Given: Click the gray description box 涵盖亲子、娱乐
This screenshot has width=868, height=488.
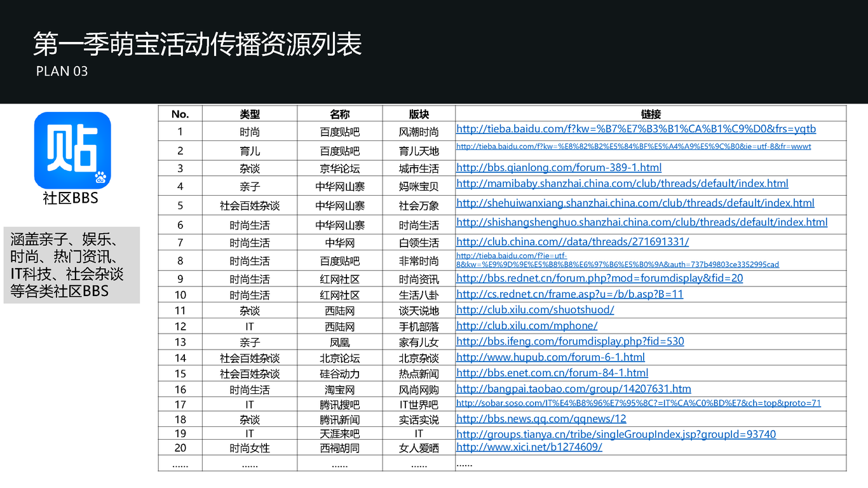Looking at the screenshot, I should (72, 265).
